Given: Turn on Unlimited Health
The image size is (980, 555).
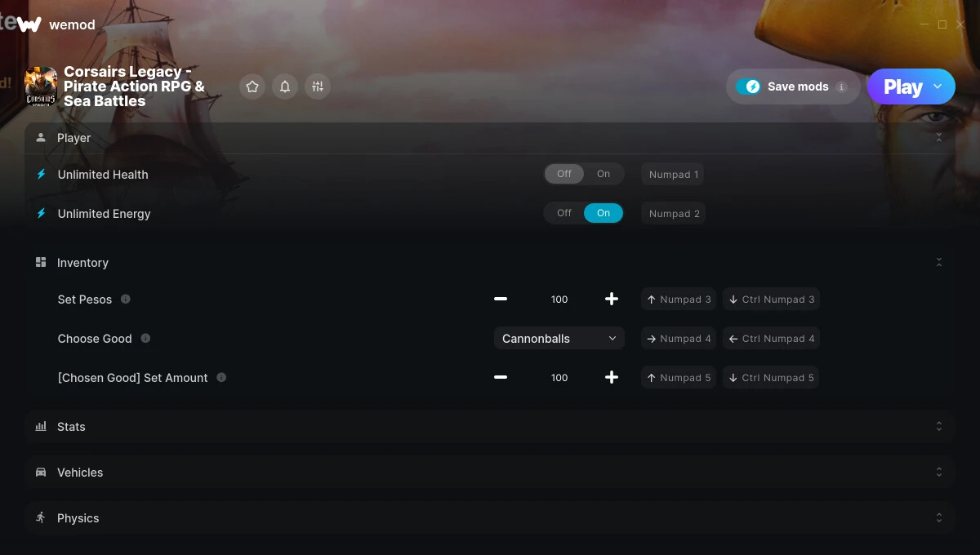Looking at the screenshot, I should pyautogui.click(x=604, y=174).
